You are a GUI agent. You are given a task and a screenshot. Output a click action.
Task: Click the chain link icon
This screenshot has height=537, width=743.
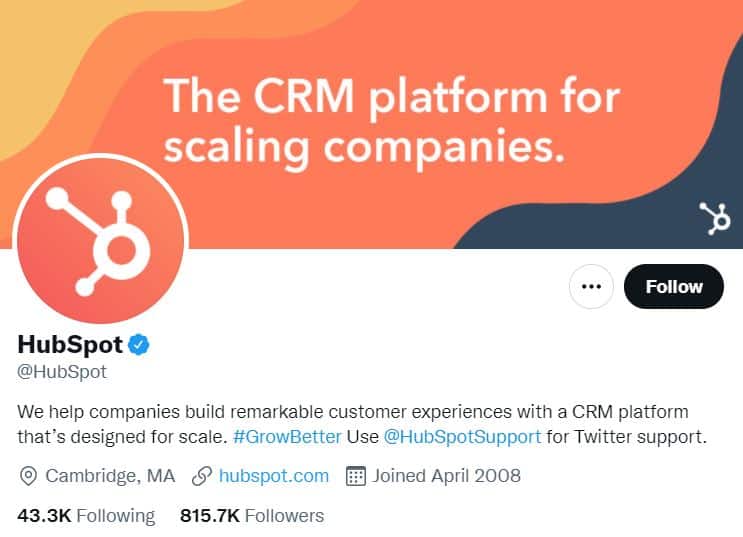point(202,476)
